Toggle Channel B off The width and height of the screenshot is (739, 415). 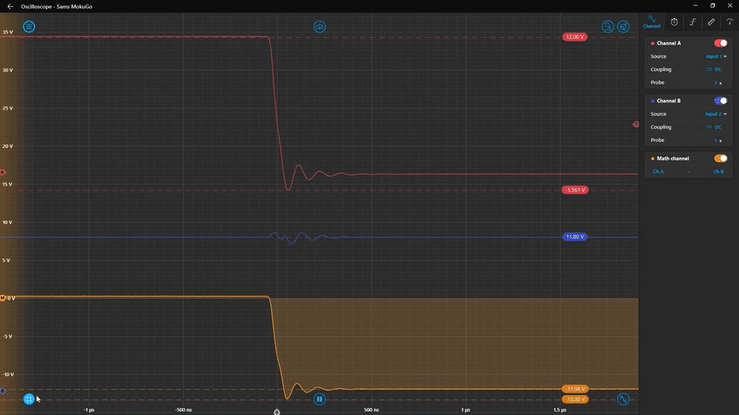[x=720, y=101]
